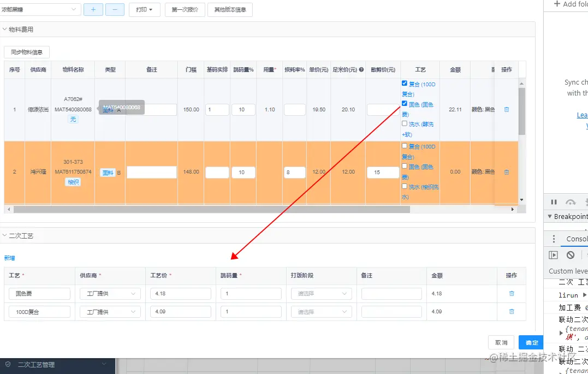Toggle the console sidebar icon
Viewport: 588px width, 374px height.
click(553, 255)
